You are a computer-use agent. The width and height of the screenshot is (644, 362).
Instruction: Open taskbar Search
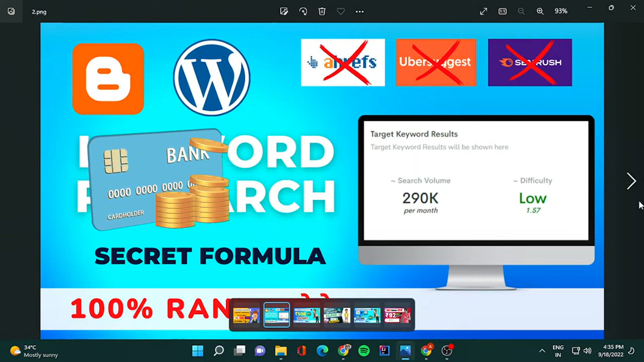click(x=219, y=351)
